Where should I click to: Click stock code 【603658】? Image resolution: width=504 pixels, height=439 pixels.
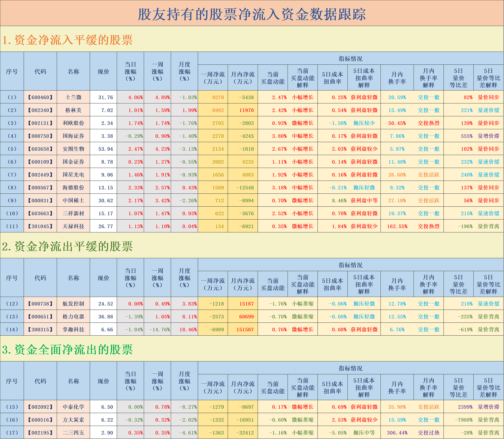(x=40, y=149)
